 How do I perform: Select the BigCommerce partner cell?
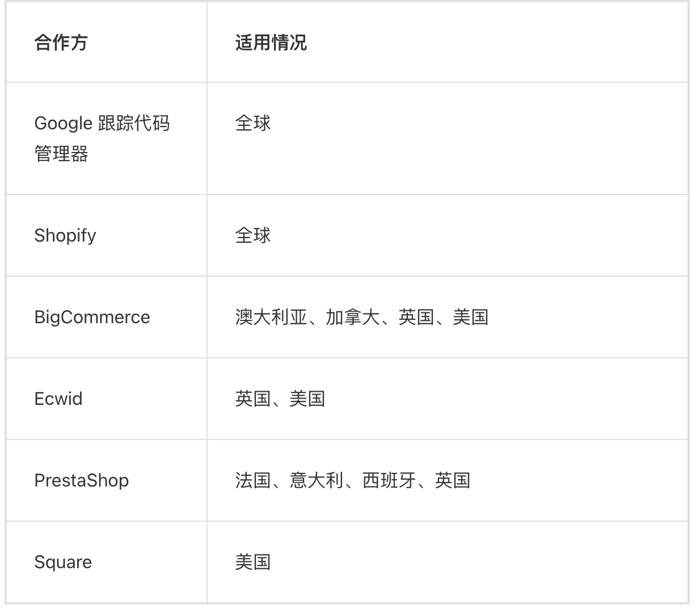point(92,317)
